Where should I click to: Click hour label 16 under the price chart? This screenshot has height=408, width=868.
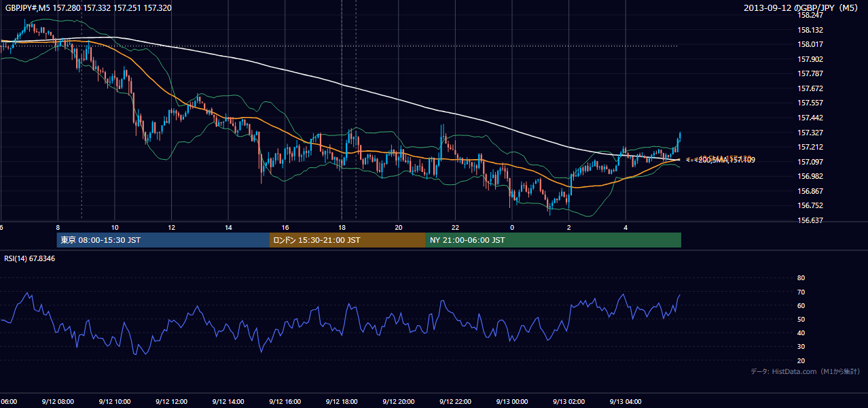point(285,227)
